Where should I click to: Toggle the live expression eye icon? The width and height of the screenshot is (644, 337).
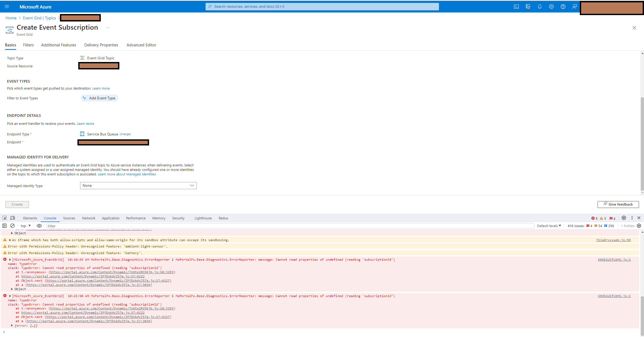[x=39, y=226]
